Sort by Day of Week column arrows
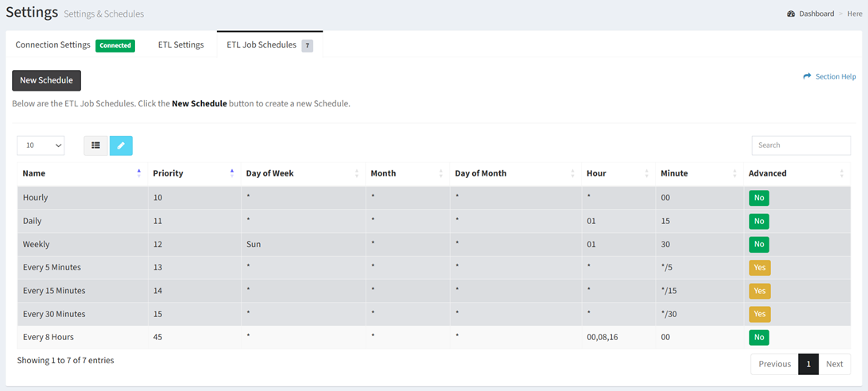 tap(356, 173)
